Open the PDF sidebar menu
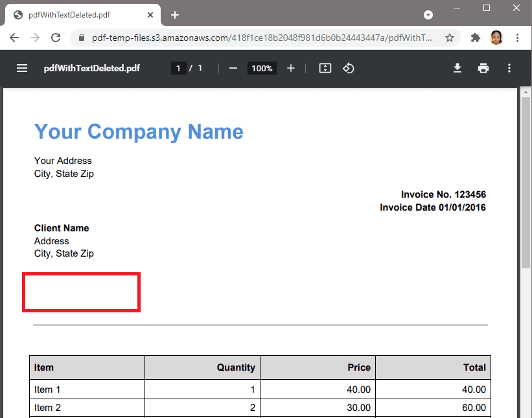532x418 pixels. pyautogui.click(x=21, y=68)
